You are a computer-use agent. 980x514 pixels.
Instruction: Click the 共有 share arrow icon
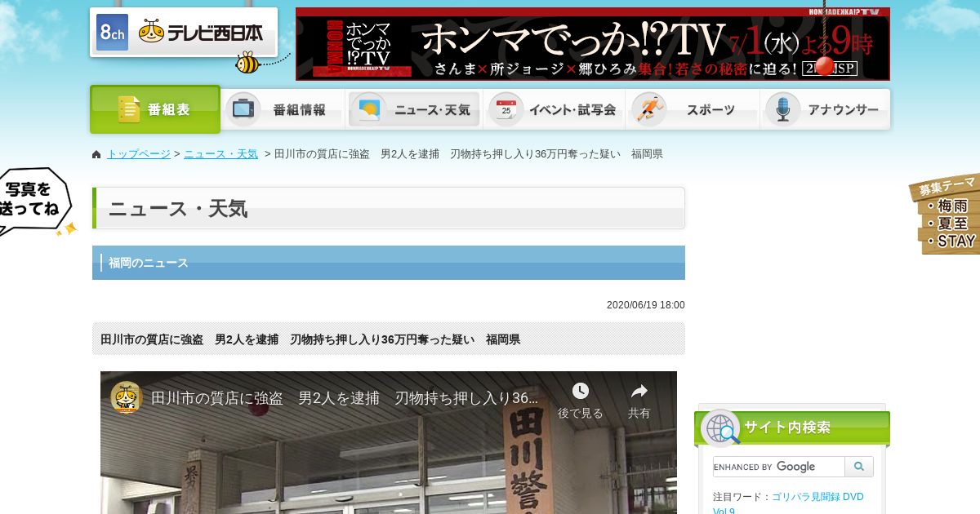[639, 391]
